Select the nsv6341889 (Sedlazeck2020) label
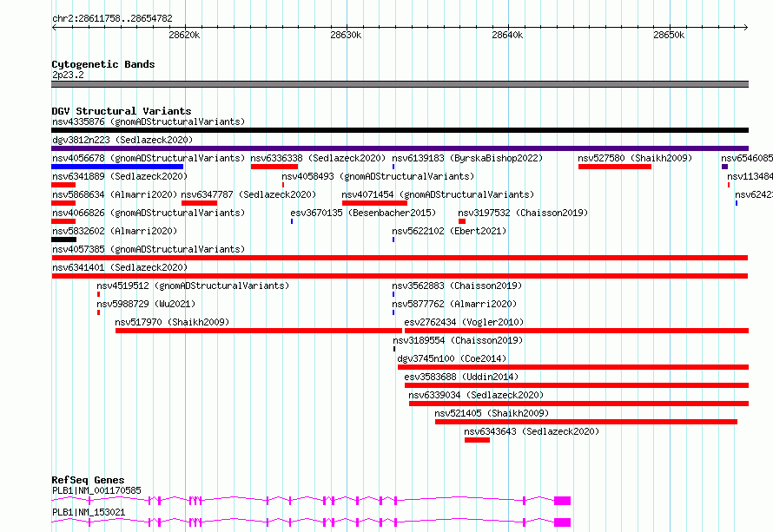This screenshot has height=532, width=773. click(x=120, y=176)
